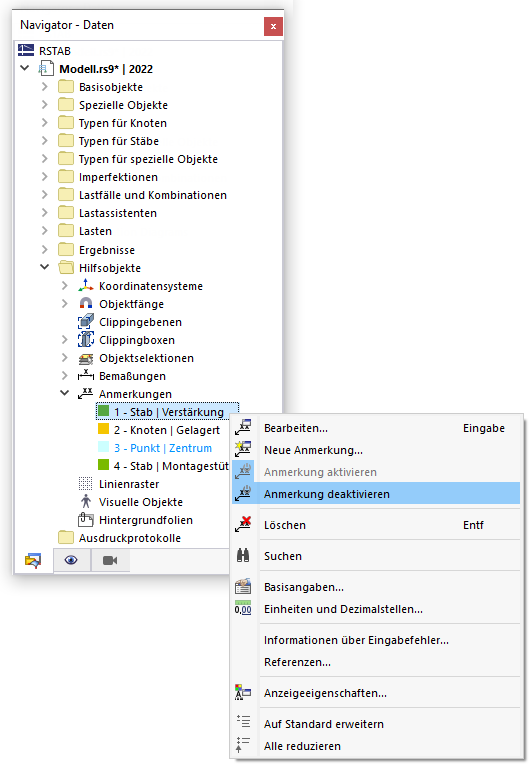The image size is (529, 764).
Task: Choose Bearbeiten... from context menu
Action: click(x=376, y=428)
